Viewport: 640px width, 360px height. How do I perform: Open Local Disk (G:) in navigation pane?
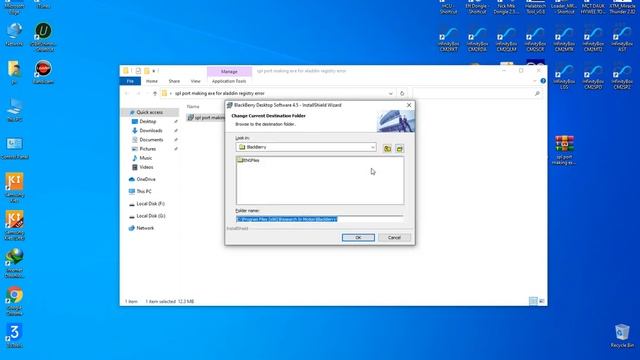tap(151, 216)
